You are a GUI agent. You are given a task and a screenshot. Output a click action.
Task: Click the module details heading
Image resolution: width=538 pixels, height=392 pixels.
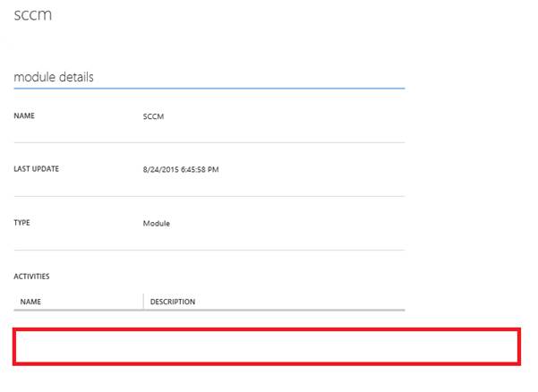pyautogui.click(x=54, y=77)
